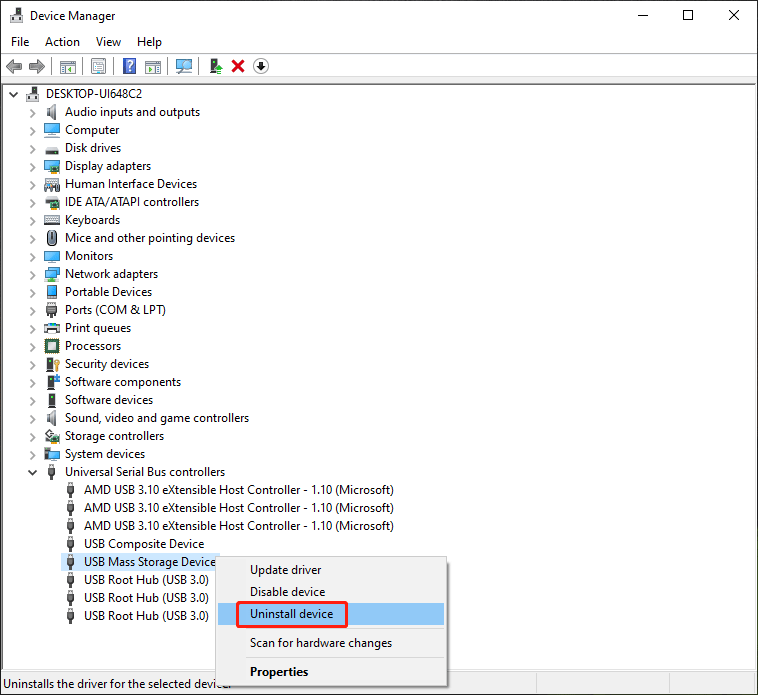The width and height of the screenshot is (758, 695).
Task: Click the Security devices key icon
Action: 52,364
